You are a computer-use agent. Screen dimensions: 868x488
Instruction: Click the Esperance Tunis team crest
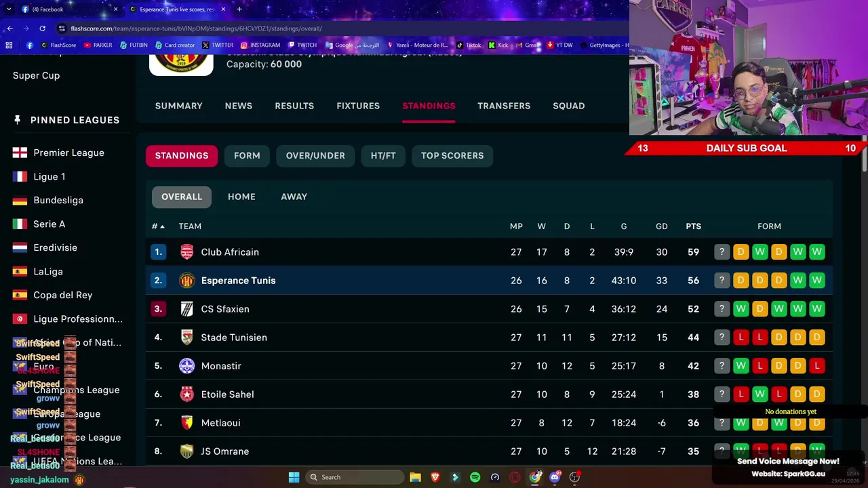coord(186,281)
